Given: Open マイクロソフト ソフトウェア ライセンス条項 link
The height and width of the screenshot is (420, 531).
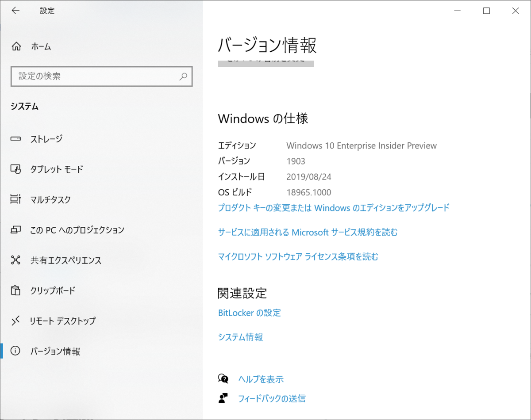Looking at the screenshot, I should tap(298, 256).
